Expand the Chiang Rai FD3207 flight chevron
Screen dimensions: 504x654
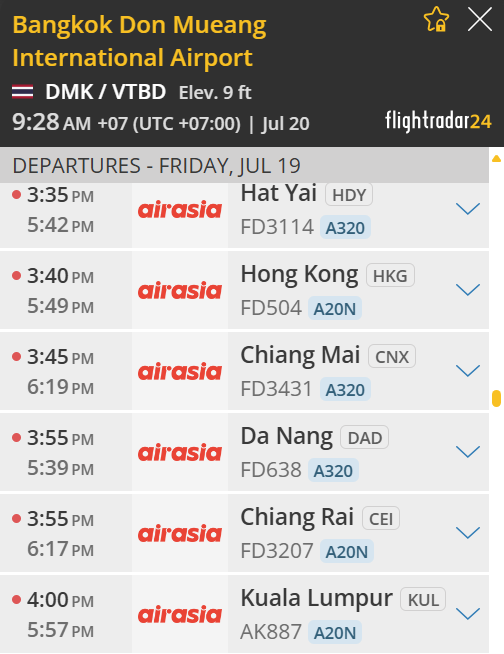468,533
